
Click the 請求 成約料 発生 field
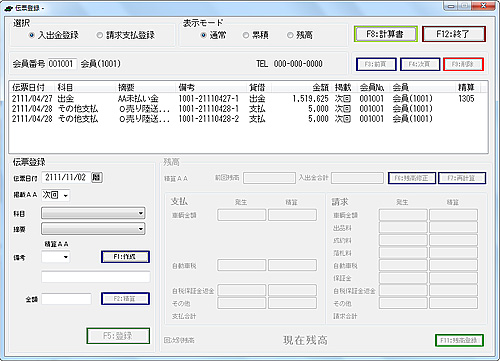click(x=403, y=240)
